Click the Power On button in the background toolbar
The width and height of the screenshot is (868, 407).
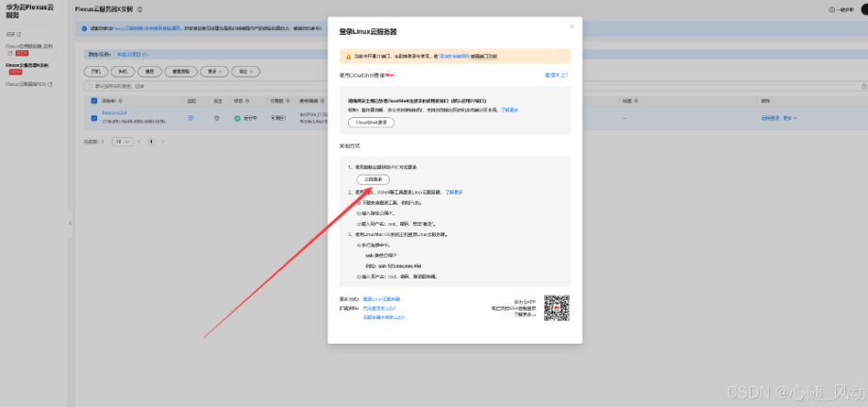pos(96,72)
